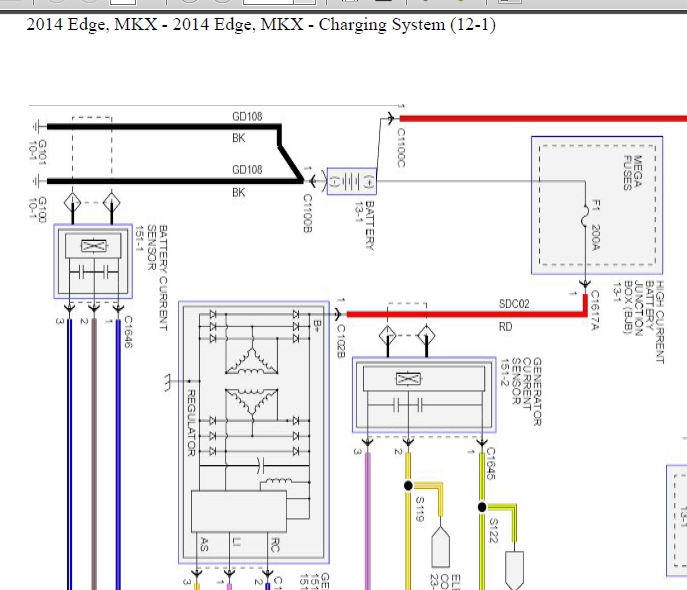Click the battery symbol box
Image resolution: width=687 pixels, height=590 pixels.
[x=352, y=181]
